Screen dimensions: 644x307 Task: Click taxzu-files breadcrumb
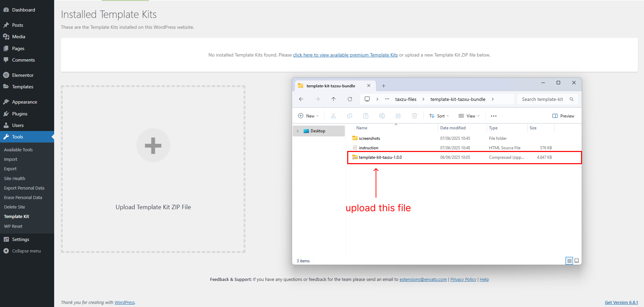pyautogui.click(x=406, y=99)
